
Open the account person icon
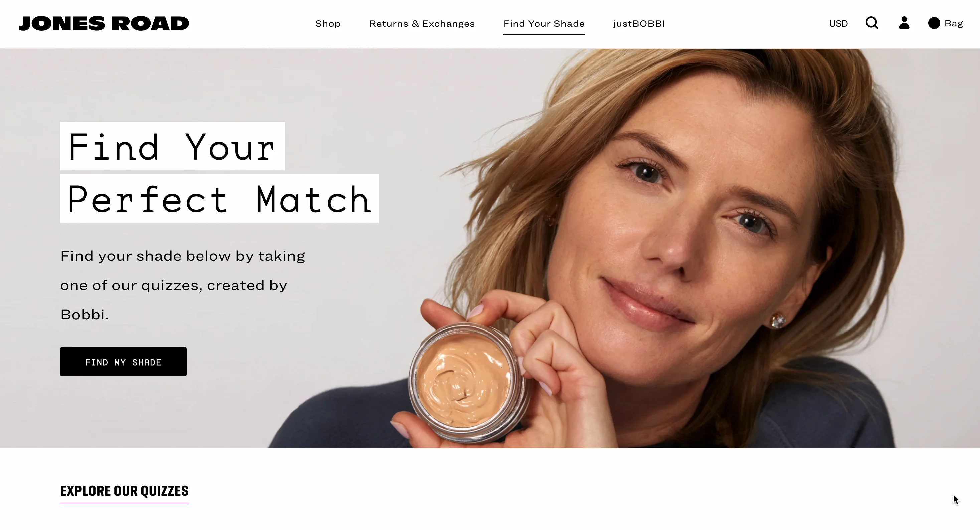point(904,23)
